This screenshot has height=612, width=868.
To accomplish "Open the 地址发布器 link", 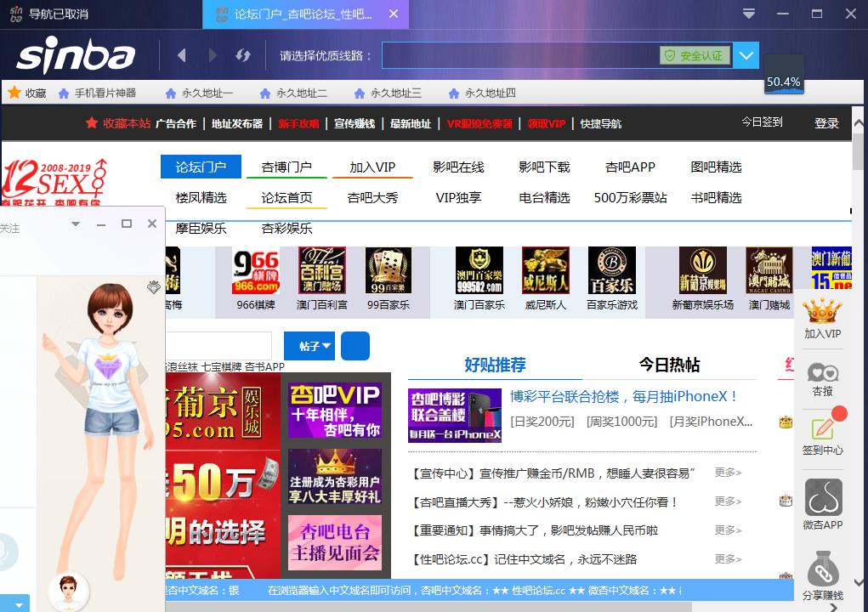I will [237, 123].
